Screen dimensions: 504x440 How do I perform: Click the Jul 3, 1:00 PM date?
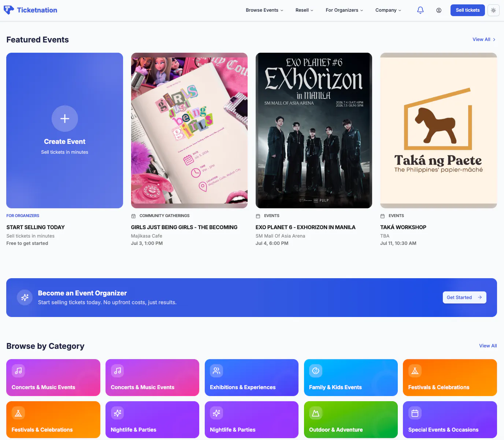(x=147, y=243)
